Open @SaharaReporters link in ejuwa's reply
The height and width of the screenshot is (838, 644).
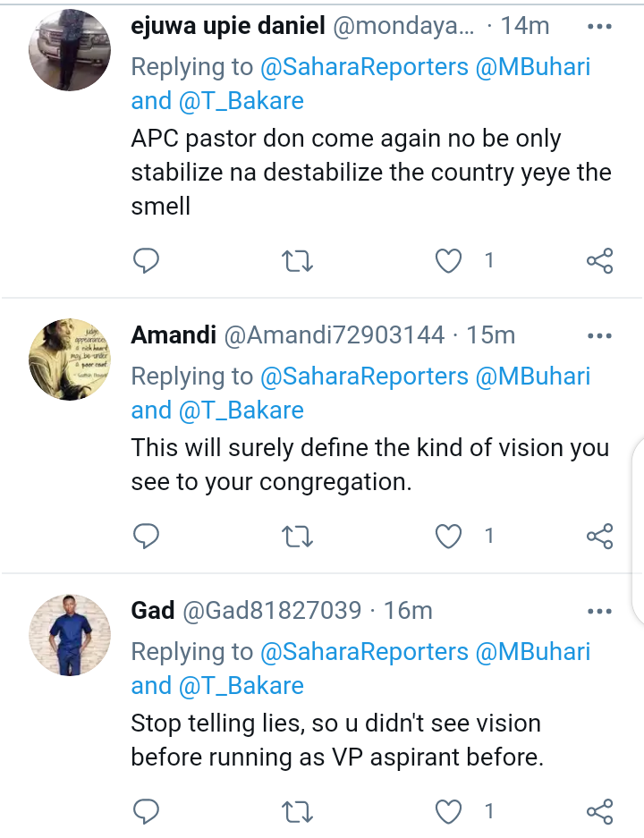pos(365,67)
